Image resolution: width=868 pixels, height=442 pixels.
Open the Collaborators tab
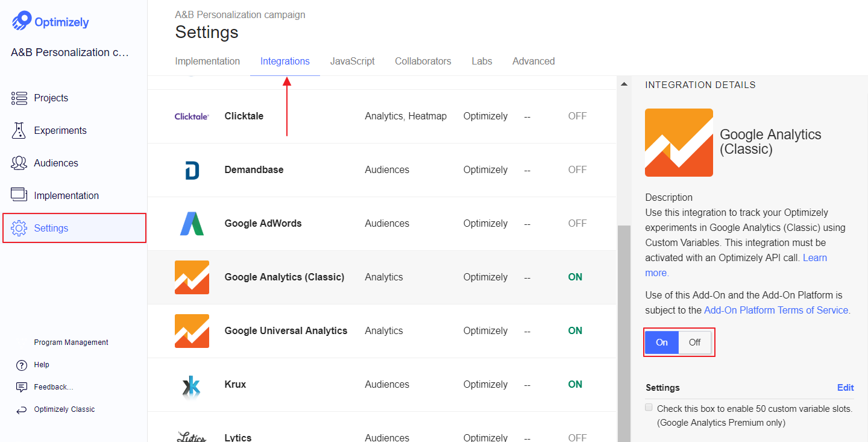pyautogui.click(x=423, y=61)
